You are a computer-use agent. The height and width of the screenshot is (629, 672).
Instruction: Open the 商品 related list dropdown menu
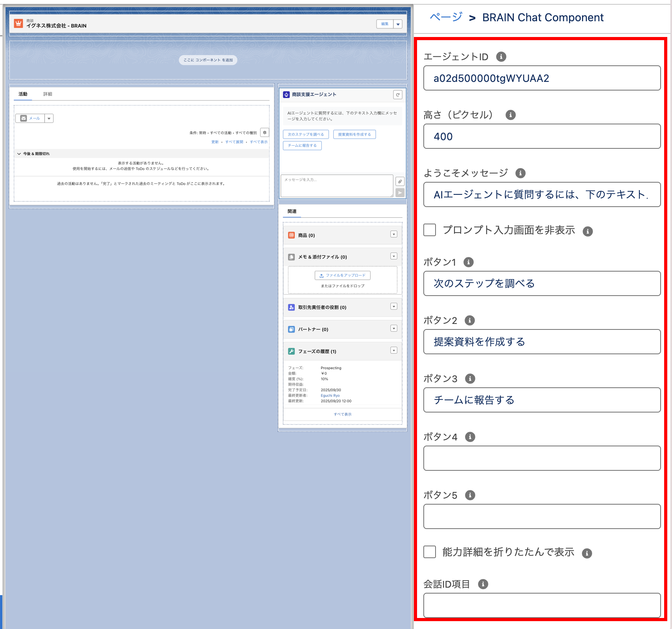click(393, 235)
